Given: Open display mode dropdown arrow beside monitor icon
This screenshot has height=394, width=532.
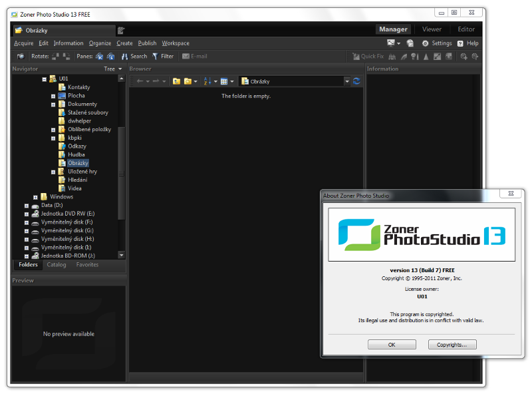Looking at the screenshot, I should tap(398, 43).
